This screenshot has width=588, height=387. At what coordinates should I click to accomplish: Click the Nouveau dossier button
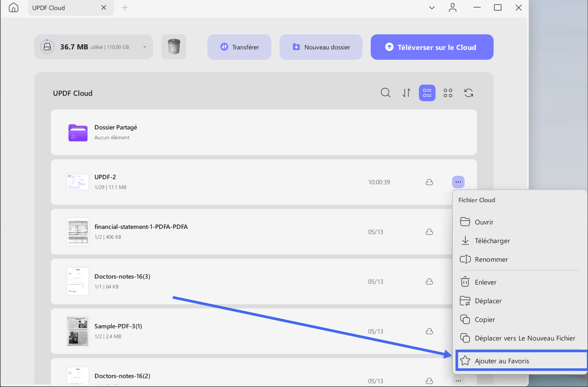point(321,47)
